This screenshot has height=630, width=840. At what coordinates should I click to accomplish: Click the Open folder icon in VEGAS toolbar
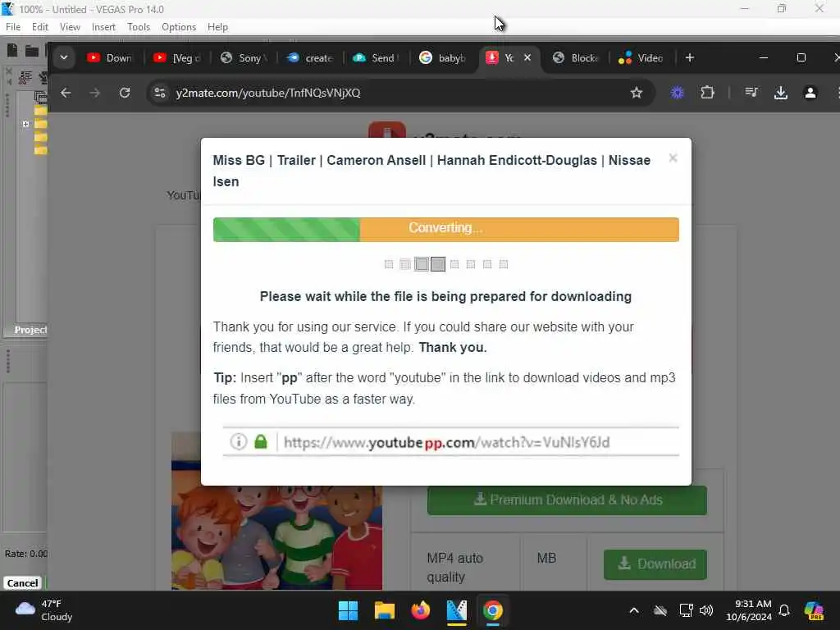click(32, 51)
